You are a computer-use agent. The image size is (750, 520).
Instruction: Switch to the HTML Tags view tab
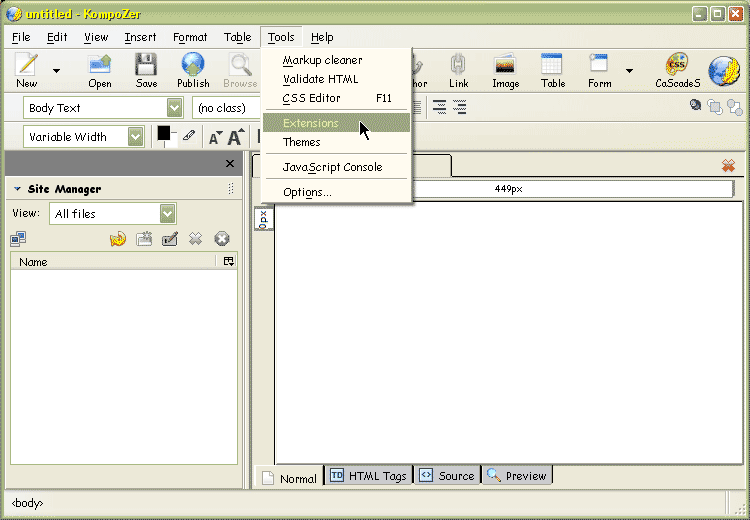coord(368,476)
